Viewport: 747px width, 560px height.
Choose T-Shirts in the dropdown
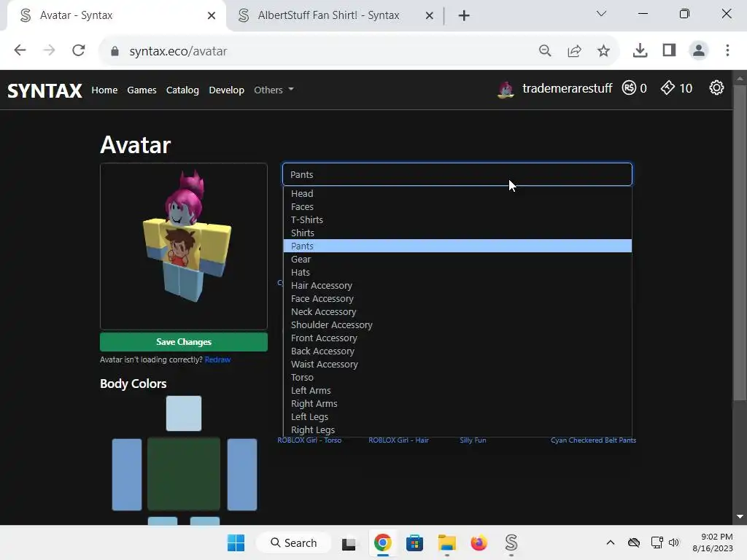[457, 219]
